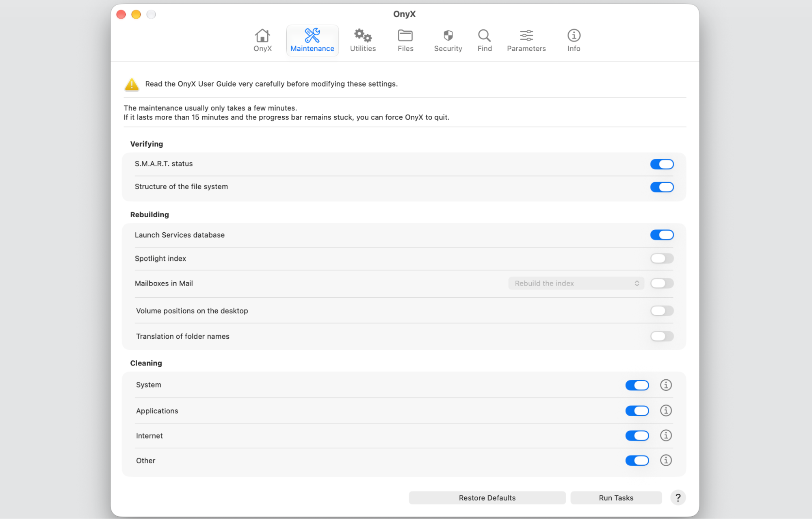812x519 pixels.
Task: Turn off Other cleaning switch
Action: click(637, 461)
